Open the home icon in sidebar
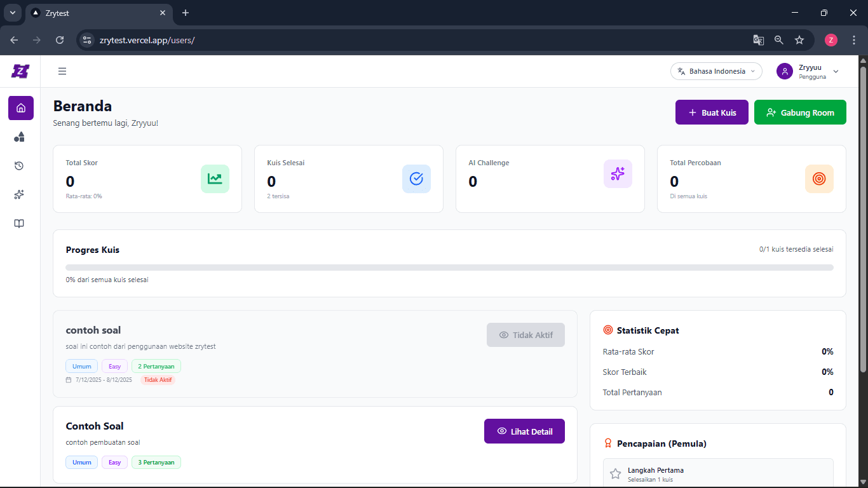Viewport: 868px width, 488px height. click(20, 108)
